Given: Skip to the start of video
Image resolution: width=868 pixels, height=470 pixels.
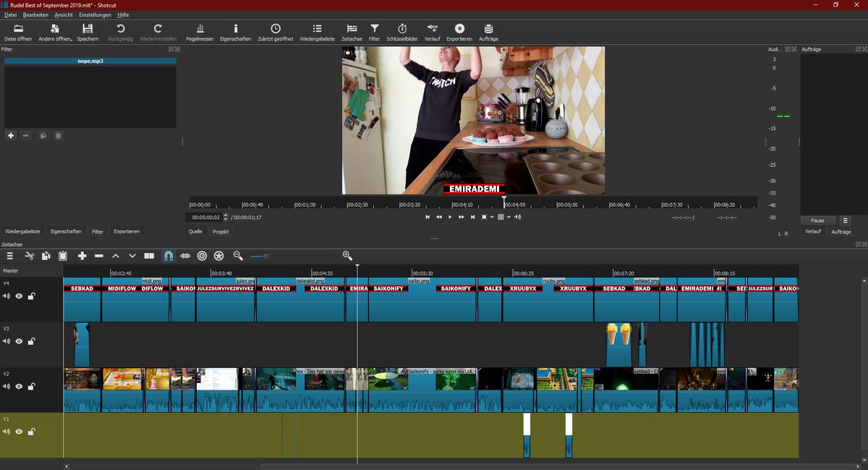Looking at the screenshot, I should tap(427, 217).
